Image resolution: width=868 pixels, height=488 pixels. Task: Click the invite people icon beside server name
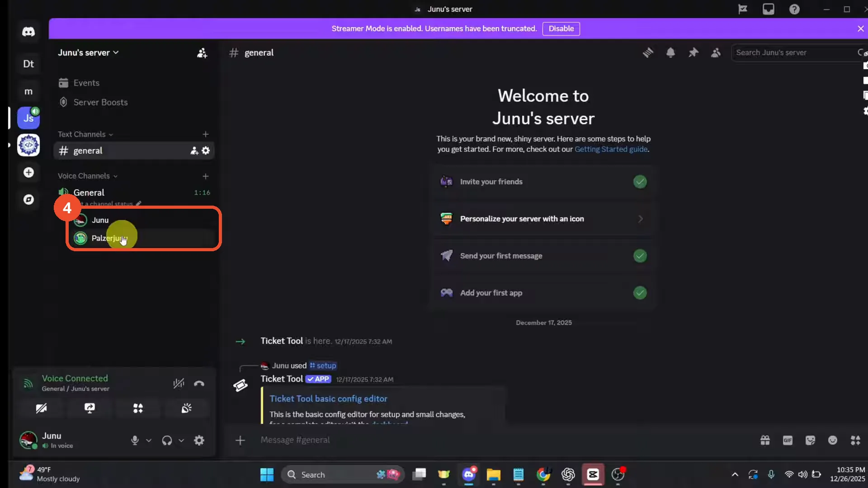tap(202, 53)
